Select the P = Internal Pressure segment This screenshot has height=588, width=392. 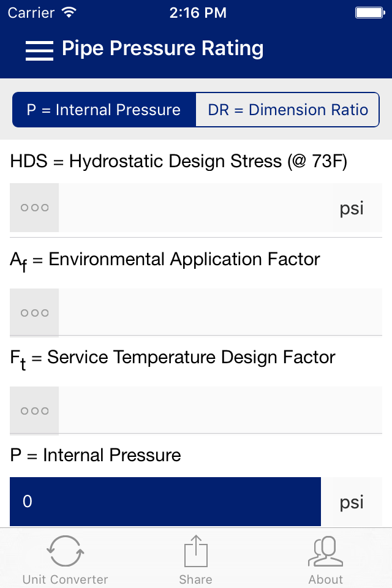pyautogui.click(x=104, y=110)
